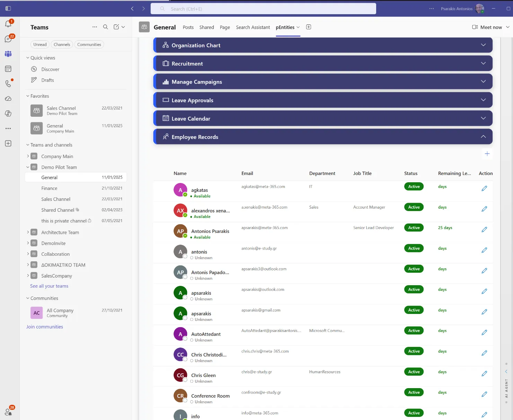Open the Chat icon in app rail

tap(8, 39)
